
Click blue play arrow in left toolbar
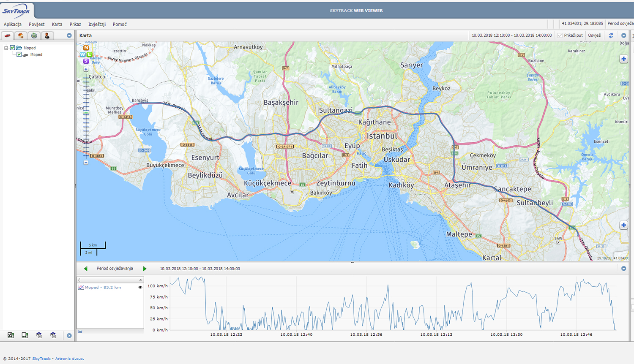tap(69, 336)
